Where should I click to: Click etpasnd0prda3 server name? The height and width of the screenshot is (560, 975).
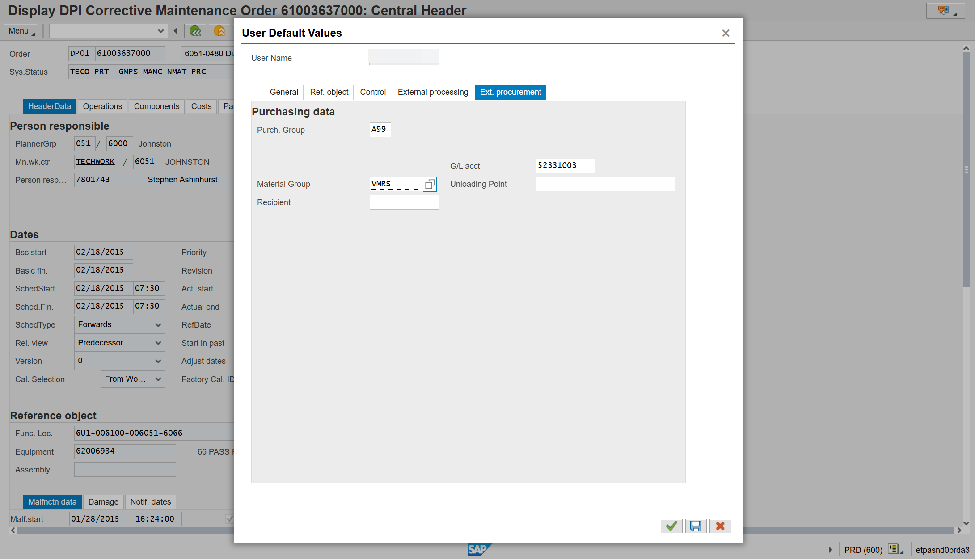pyautogui.click(x=942, y=550)
